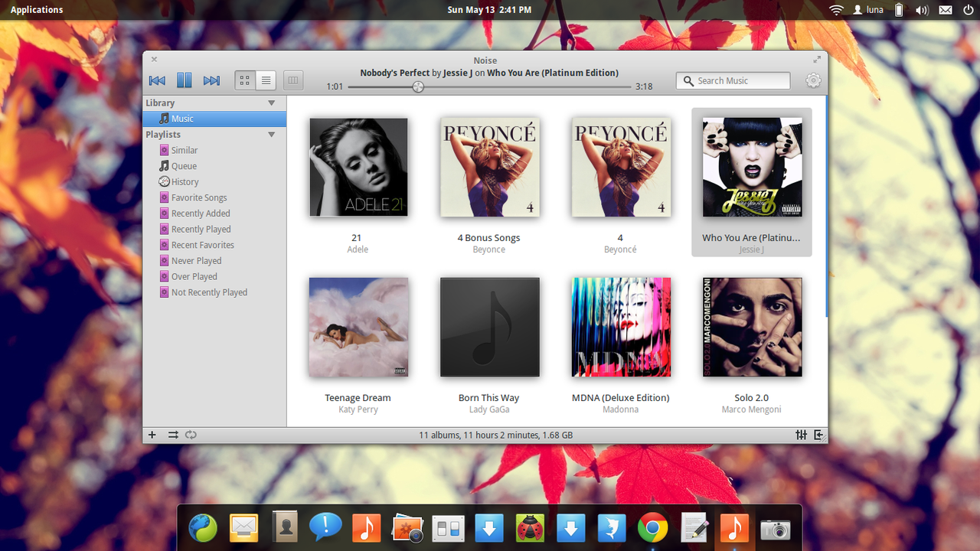Click the Madonna artist label
980x551 pixels.
620,409
